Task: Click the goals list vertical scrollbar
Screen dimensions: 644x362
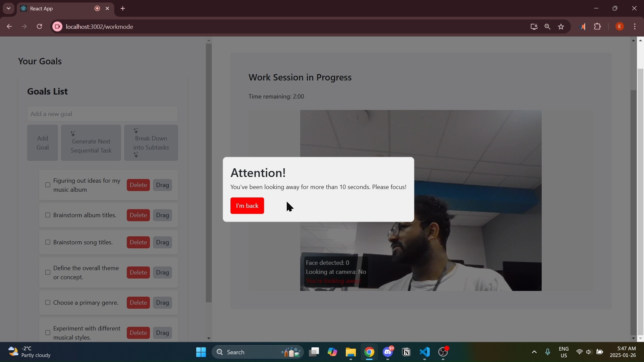Action: coord(209,173)
